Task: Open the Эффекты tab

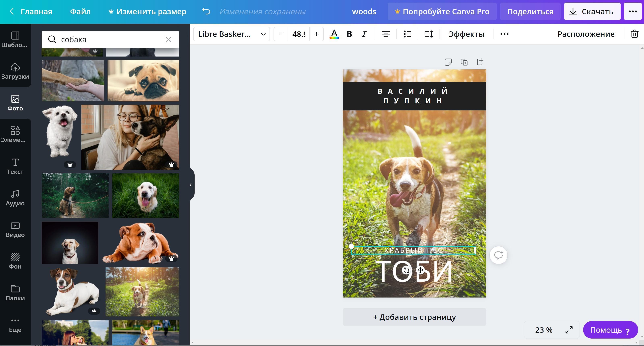Action: (466, 34)
